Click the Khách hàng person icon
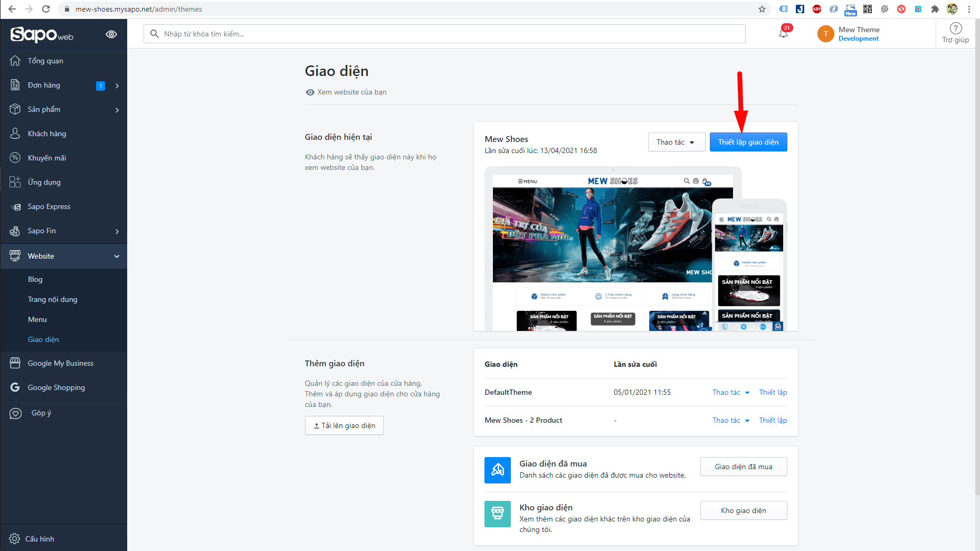 click(x=15, y=134)
